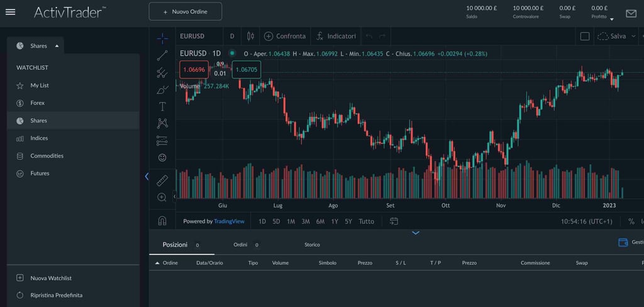
Task: Select the trend line drawing tool
Action: (x=162, y=55)
